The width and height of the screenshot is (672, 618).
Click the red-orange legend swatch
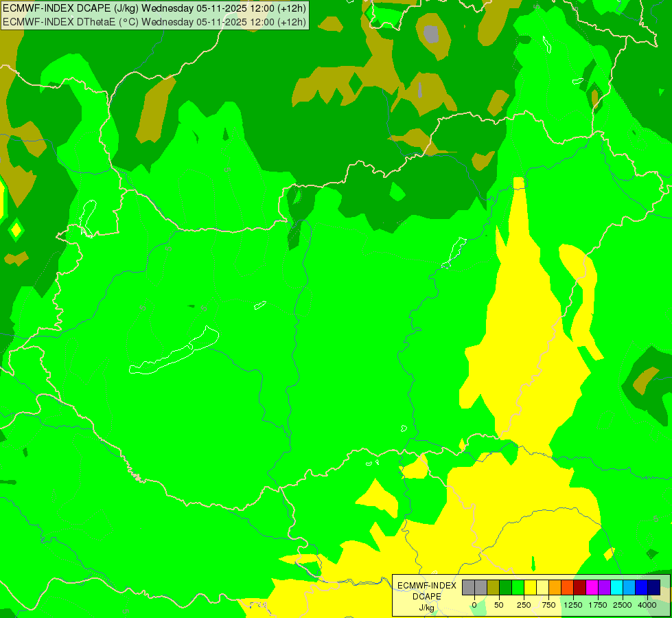[567, 588]
